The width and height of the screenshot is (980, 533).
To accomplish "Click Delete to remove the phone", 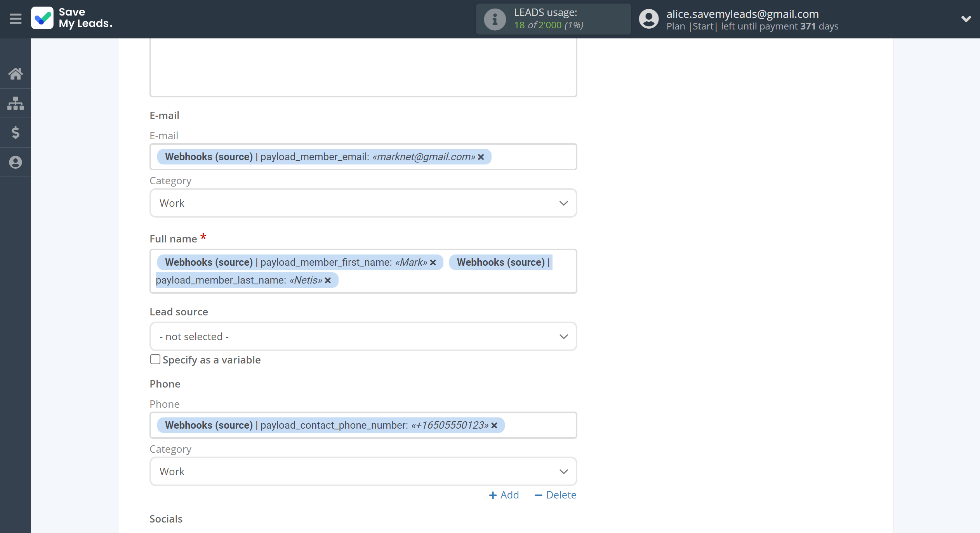I will [x=555, y=495].
